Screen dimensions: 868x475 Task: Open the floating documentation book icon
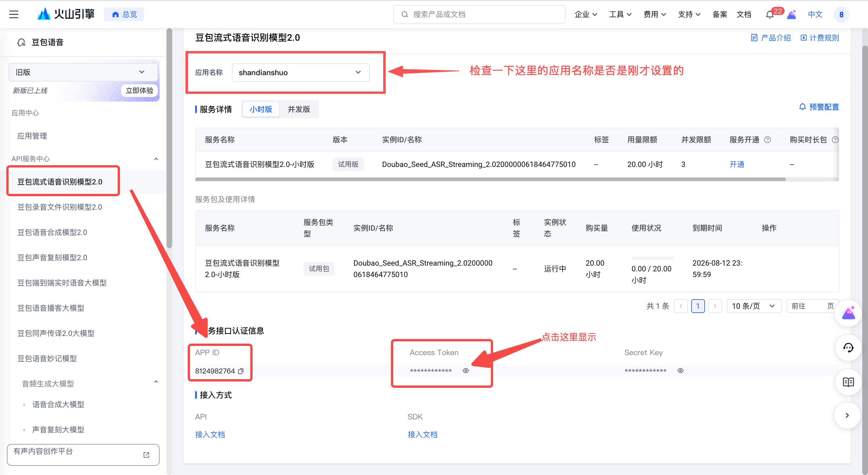tap(848, 382)
